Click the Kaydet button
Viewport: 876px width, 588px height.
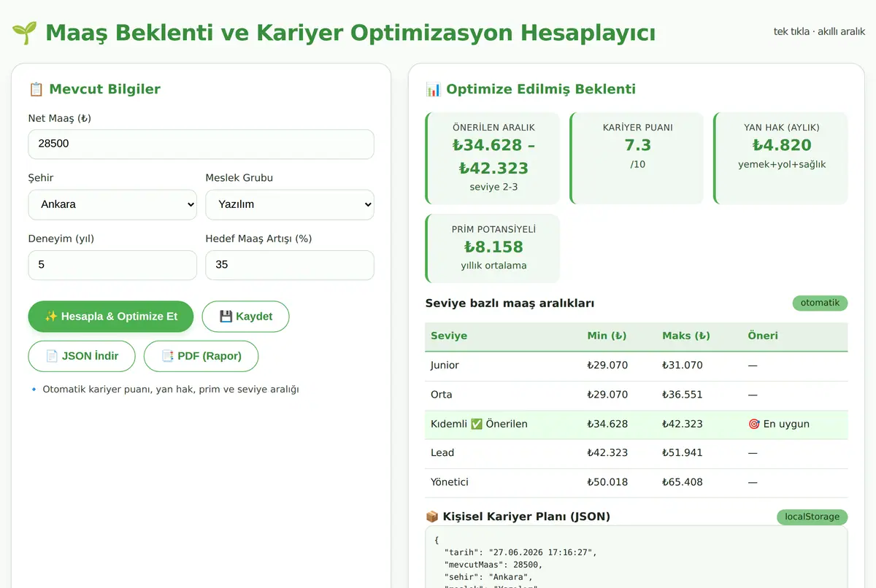pos(245,317)
